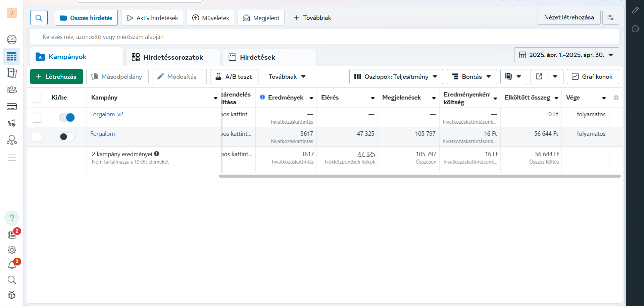This screenshot has height=306, width=644.
Task: Open the Kampány column sort arrow
Action: coord(215,98)
